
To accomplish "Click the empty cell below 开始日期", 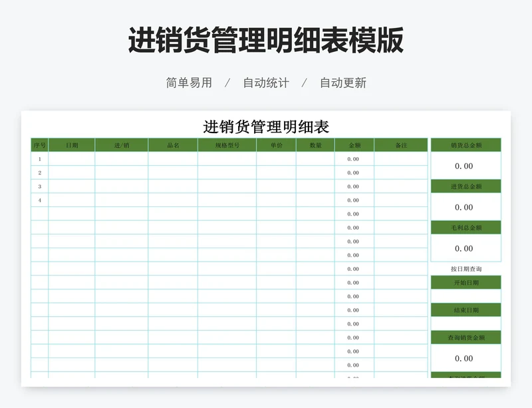I will 466,296.
